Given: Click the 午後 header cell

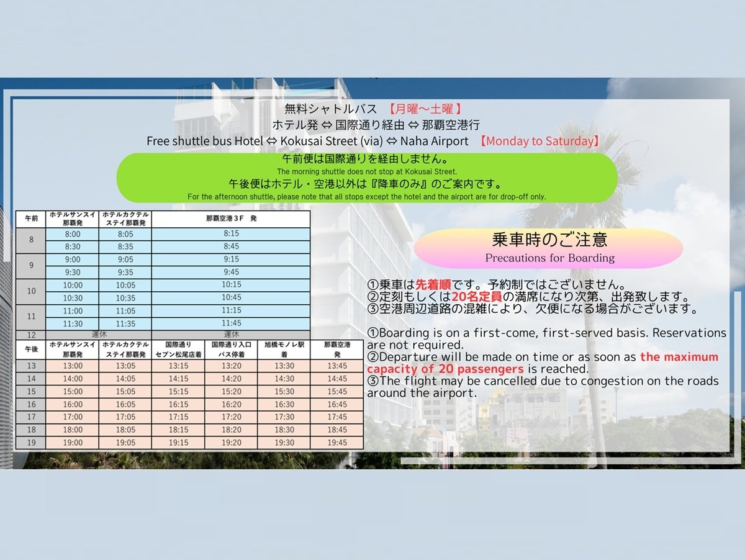Looking at the screenshot, I should (31, 349).
